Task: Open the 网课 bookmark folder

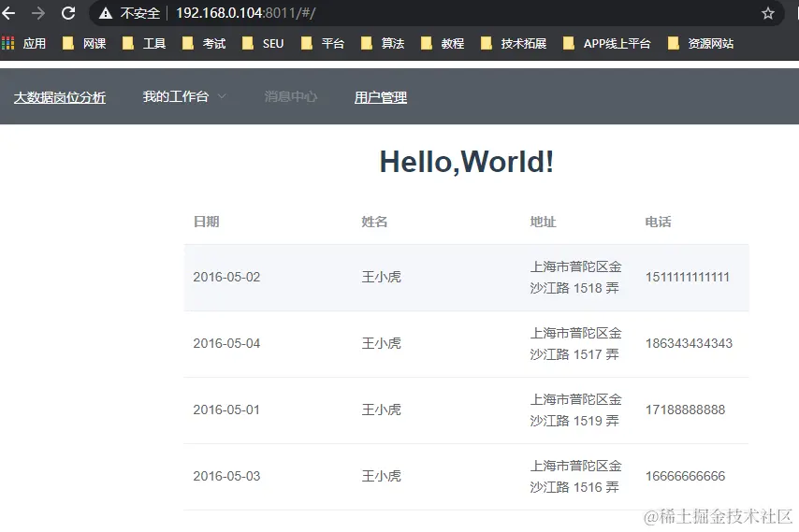Action: [x=84, y=44]
